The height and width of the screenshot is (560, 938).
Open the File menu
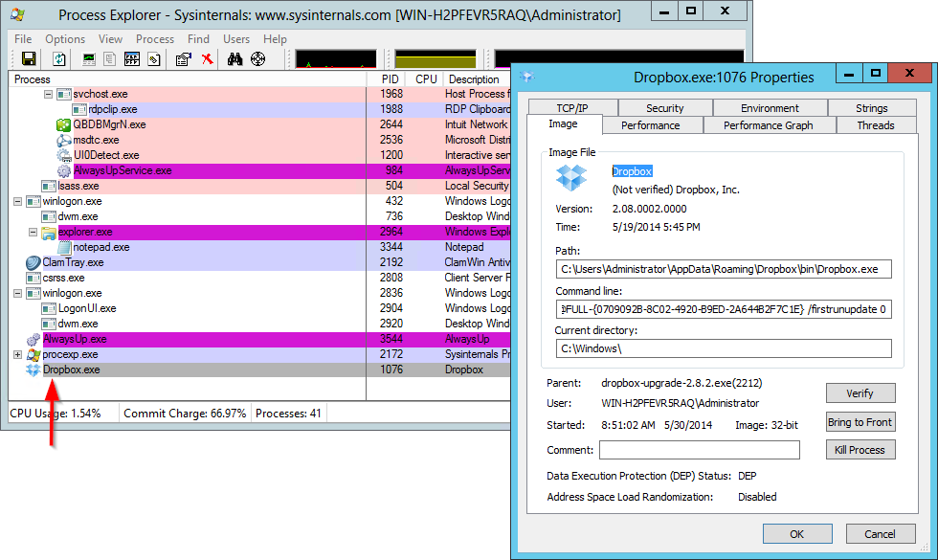[x=23, y=39]
